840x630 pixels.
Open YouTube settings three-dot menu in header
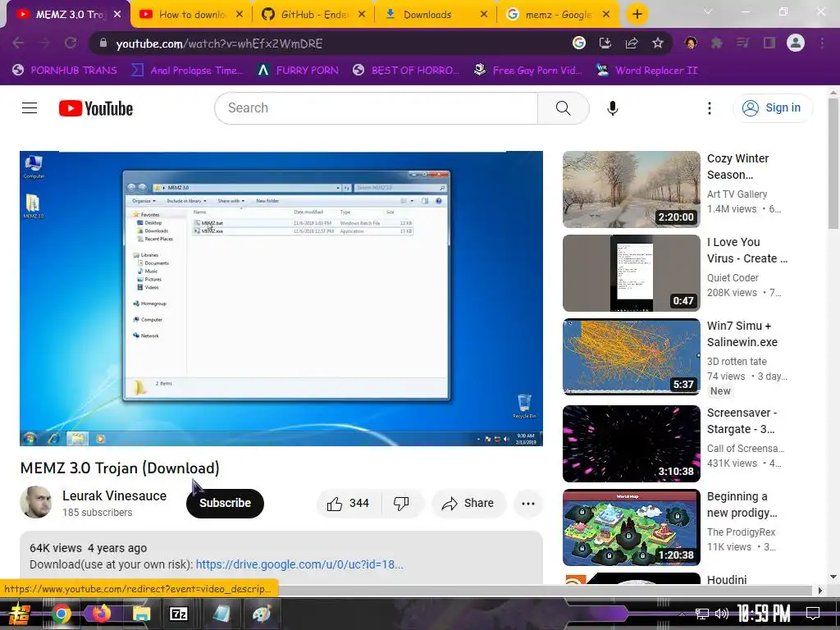[710, 108]
